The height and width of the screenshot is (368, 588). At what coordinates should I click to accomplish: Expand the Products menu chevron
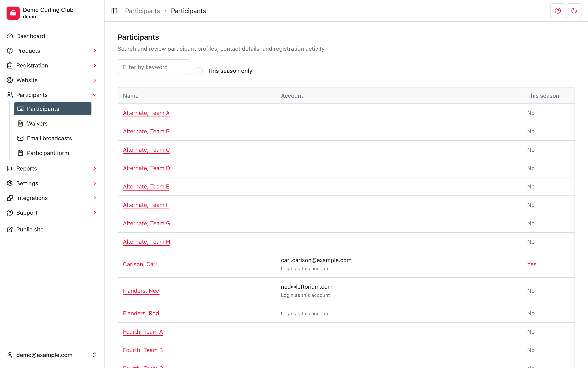click(x=95, y=51)
